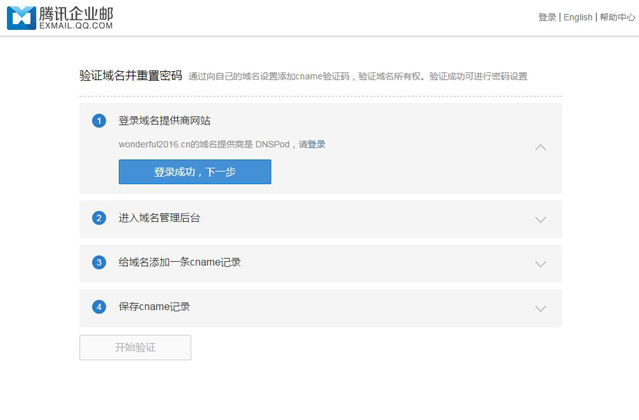This screenshot has width=639, height=420.
Task: Click the step 3 number circle
Action: pos(99,262)
